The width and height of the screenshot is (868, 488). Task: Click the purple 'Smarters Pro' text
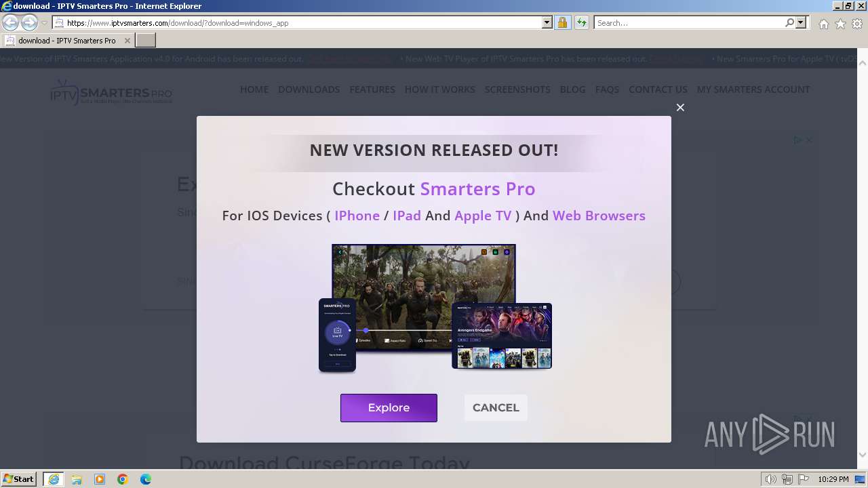[477, 188]
